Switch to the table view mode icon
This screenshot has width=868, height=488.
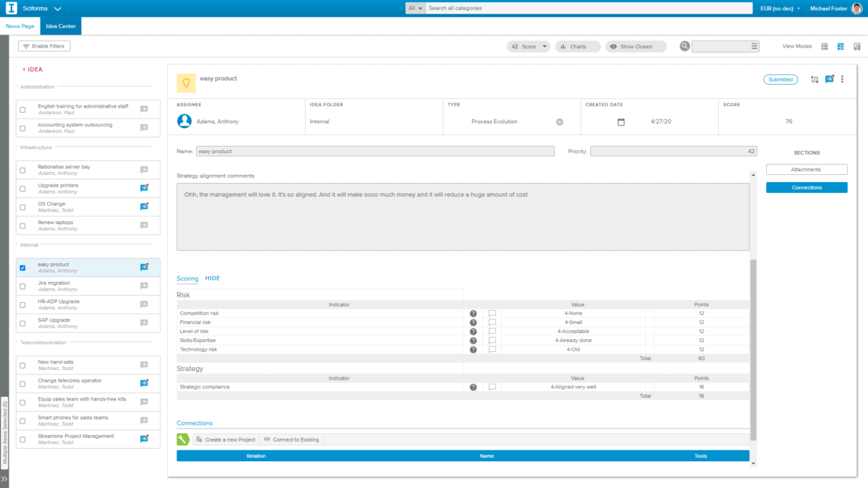click(x=825, y=46)
